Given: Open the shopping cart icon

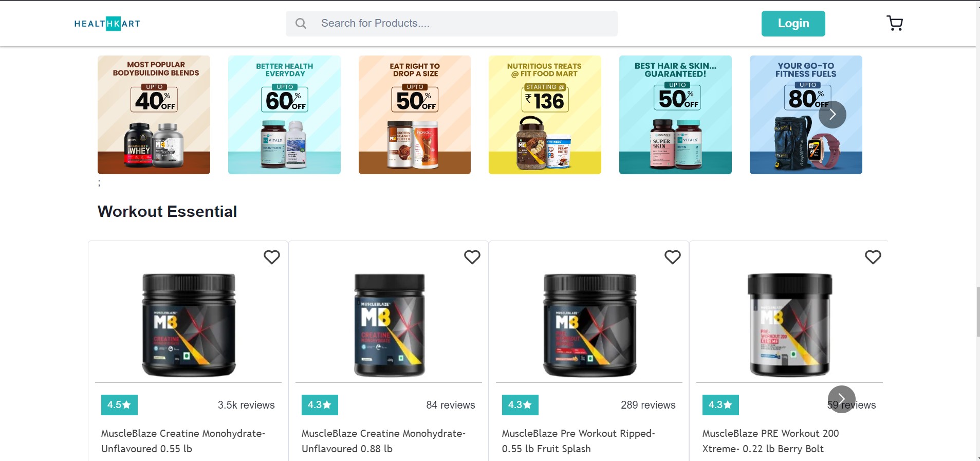Looking at the screenshot, I should (x=895, y=23).
